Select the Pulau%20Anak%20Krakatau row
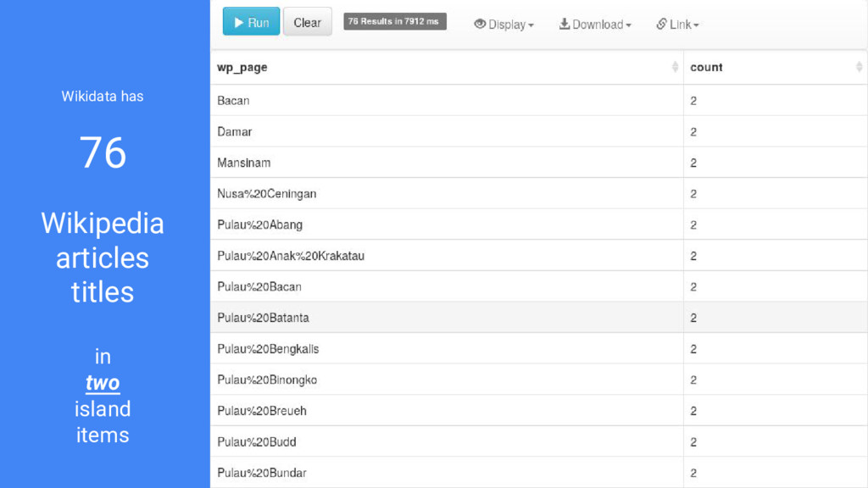868x488 pixels. click(538, 256)
